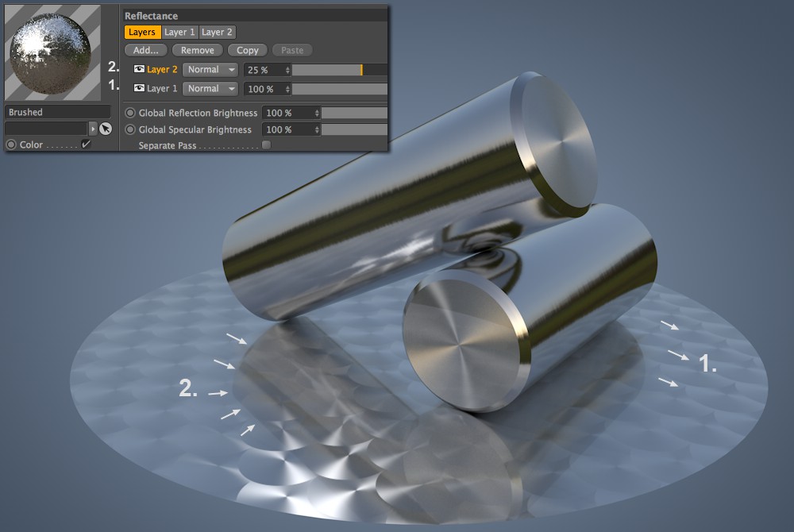Open the Layer 1 Normal blend mode dropdown
This screenshot has height=532, width=794.
[x=210, y=89]
